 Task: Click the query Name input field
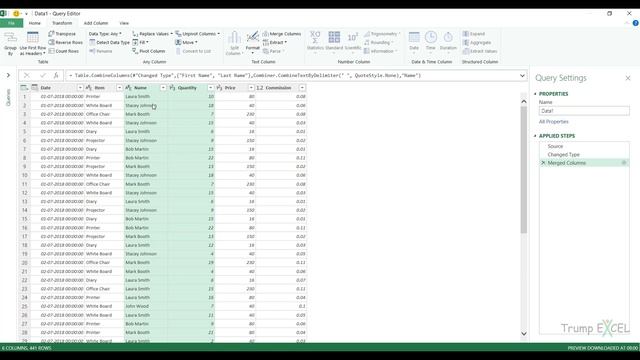tap(584, 111)
